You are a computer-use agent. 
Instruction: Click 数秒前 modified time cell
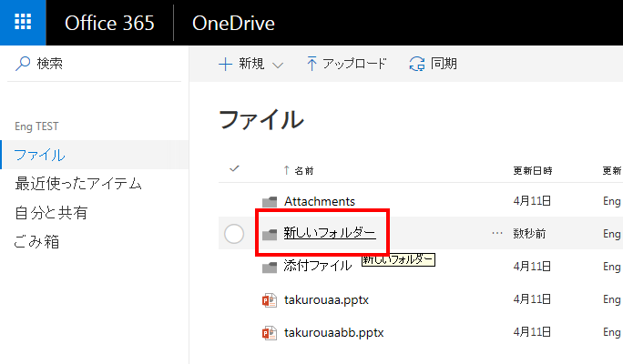point(529,233)
